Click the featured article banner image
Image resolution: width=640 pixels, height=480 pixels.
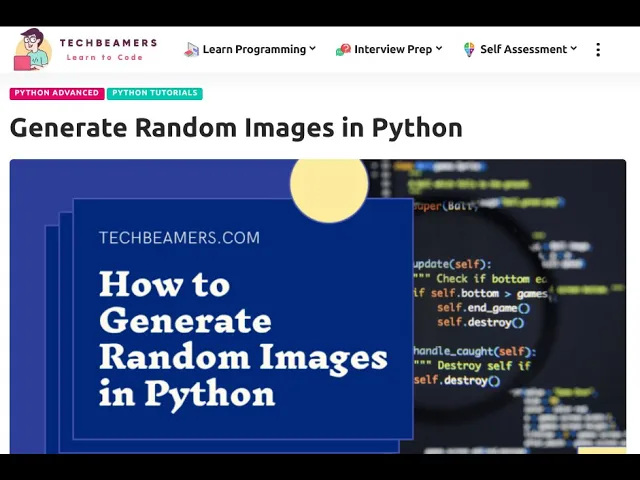pyautogui.click(x=318, y=306)
